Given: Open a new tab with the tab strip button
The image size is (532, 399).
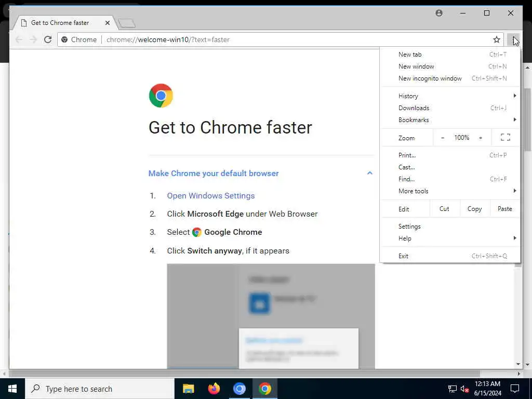Looking at the screenshot, I should pyautogui.click(x=127, y=23).
